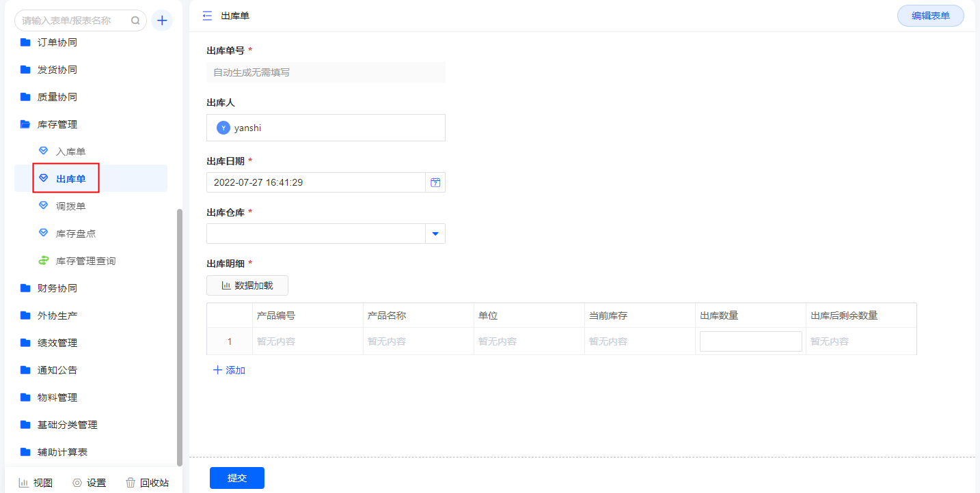Click the 辅助计算表 folder icon

pos(25,452)
